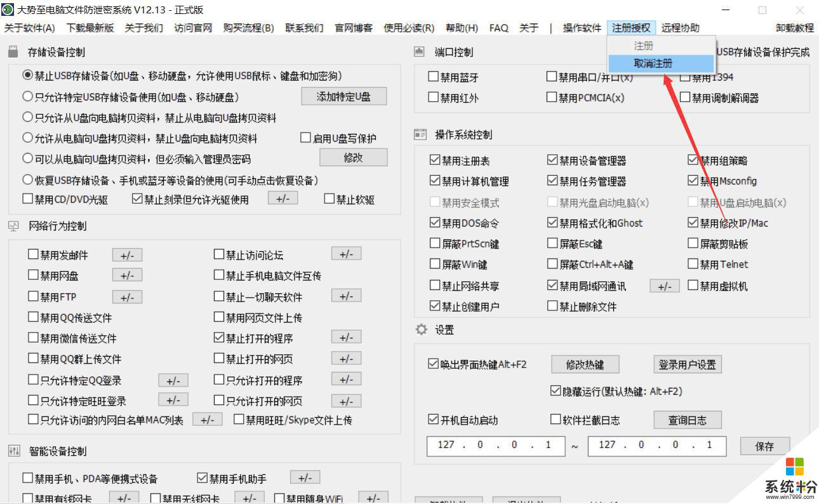The width and height of the screenshot is (819, 504).
Task: Select 可以从电脑向U盘拷贝资料 radio option
Action: [x=27, y=158]
